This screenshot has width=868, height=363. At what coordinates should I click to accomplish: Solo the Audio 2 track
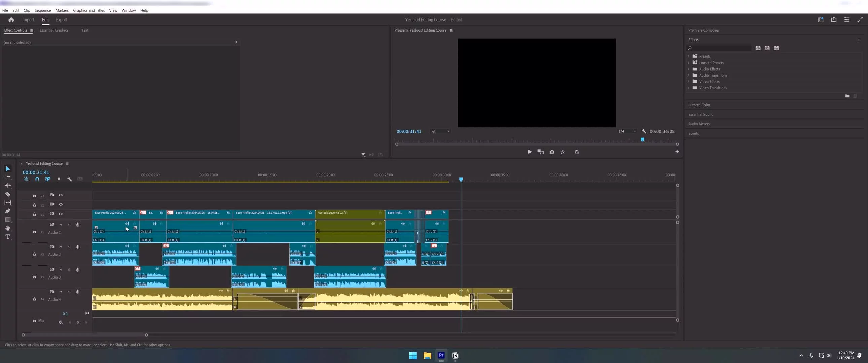coord(69,247)
